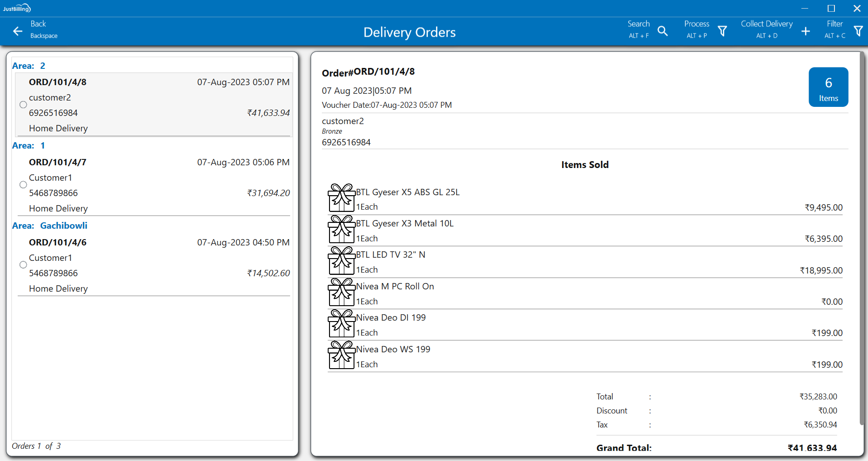Click gift icon for BTL LED TV

[x=341, y=261]
